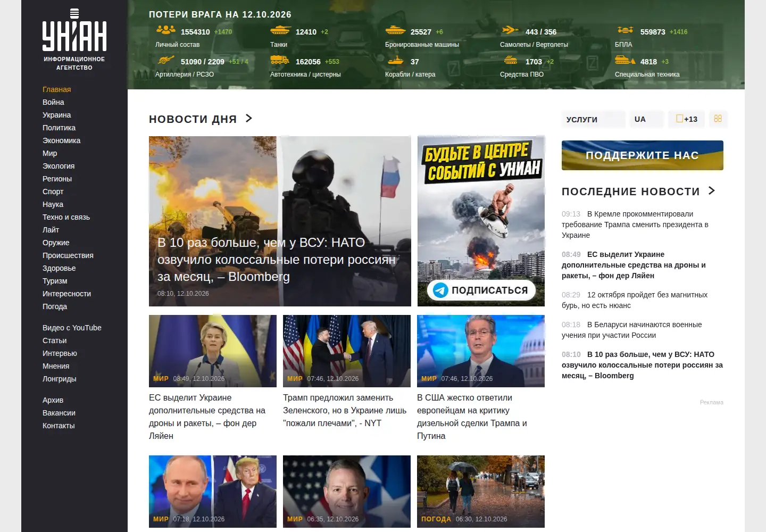The width and height of the screenshot is (766, 532).
Task: Open the Экономика section
Action: point(62,140)
